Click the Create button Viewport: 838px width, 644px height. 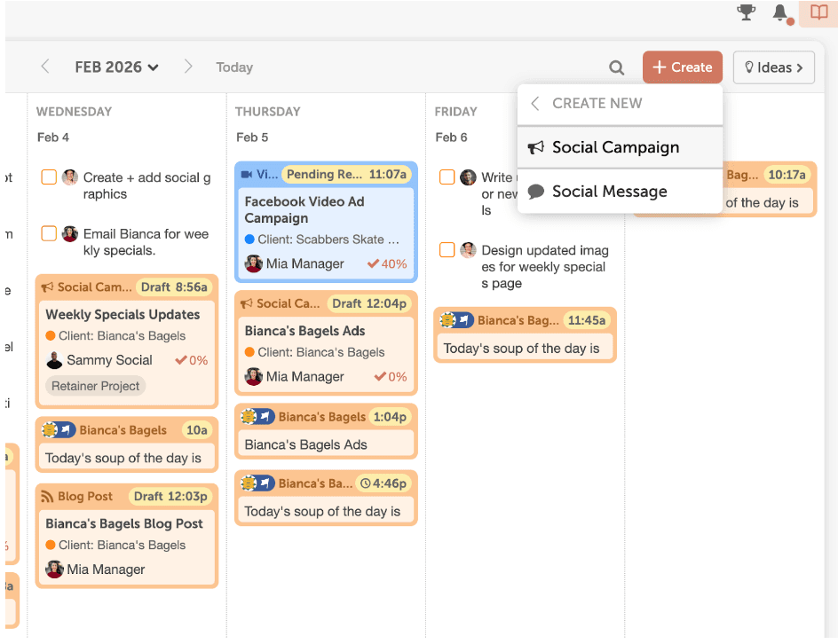682,67
